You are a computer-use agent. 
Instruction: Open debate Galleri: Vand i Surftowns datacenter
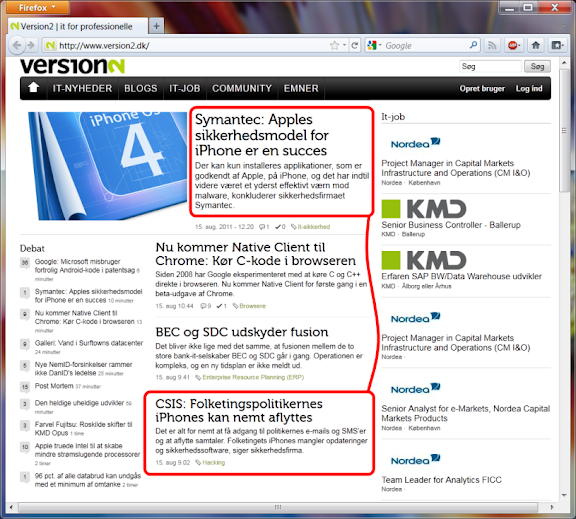[89, 343]
